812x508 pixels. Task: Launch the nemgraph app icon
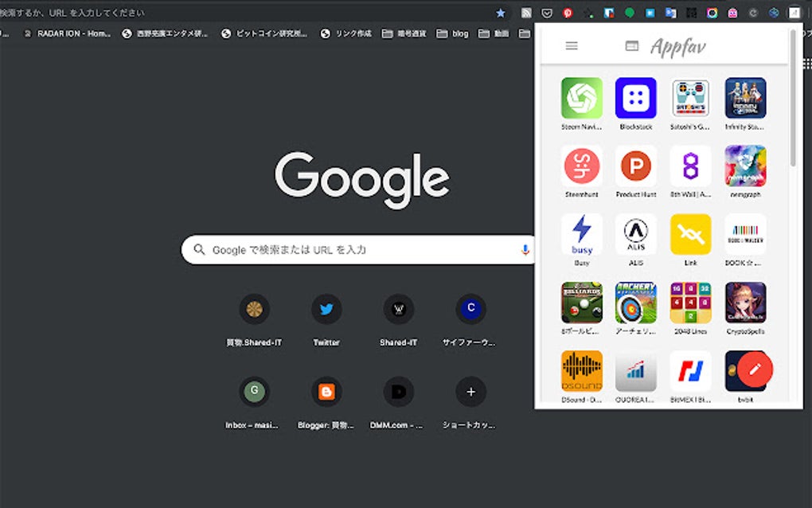click(x=745, y=166)
